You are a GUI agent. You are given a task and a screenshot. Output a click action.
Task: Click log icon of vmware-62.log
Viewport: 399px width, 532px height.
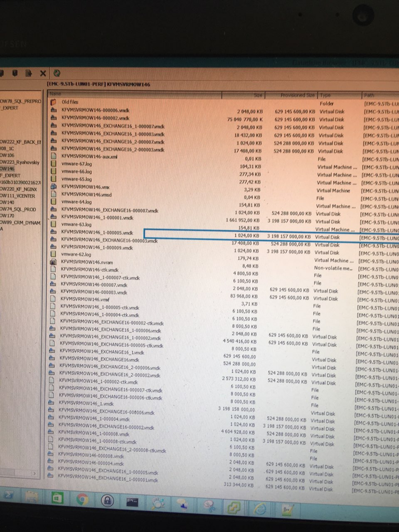[x=53, y=254]
